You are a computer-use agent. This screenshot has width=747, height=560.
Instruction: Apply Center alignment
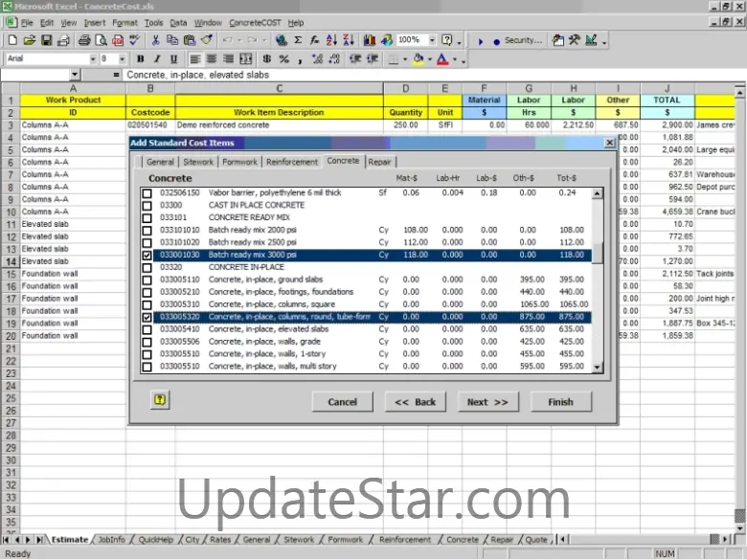[212, 59]
